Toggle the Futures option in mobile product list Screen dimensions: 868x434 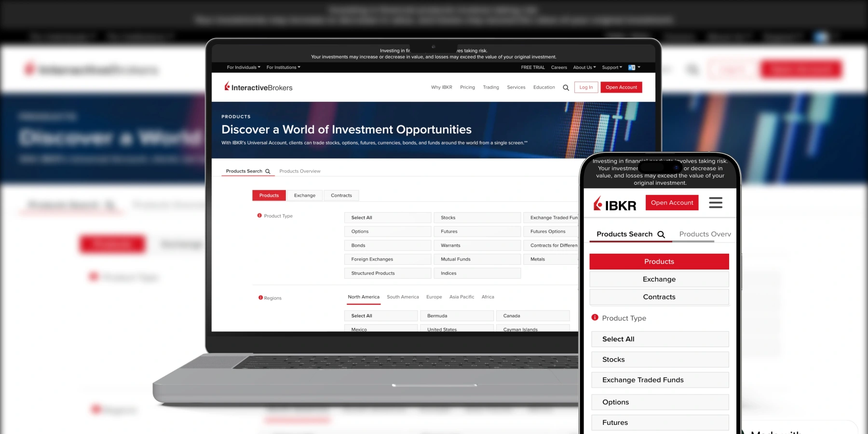[x=660, y=422]
